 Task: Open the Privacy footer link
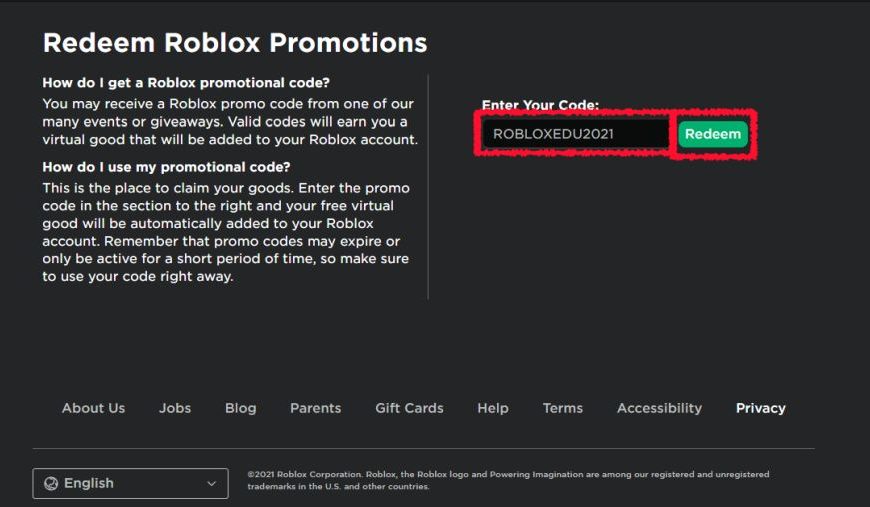[x=760, y=408]
